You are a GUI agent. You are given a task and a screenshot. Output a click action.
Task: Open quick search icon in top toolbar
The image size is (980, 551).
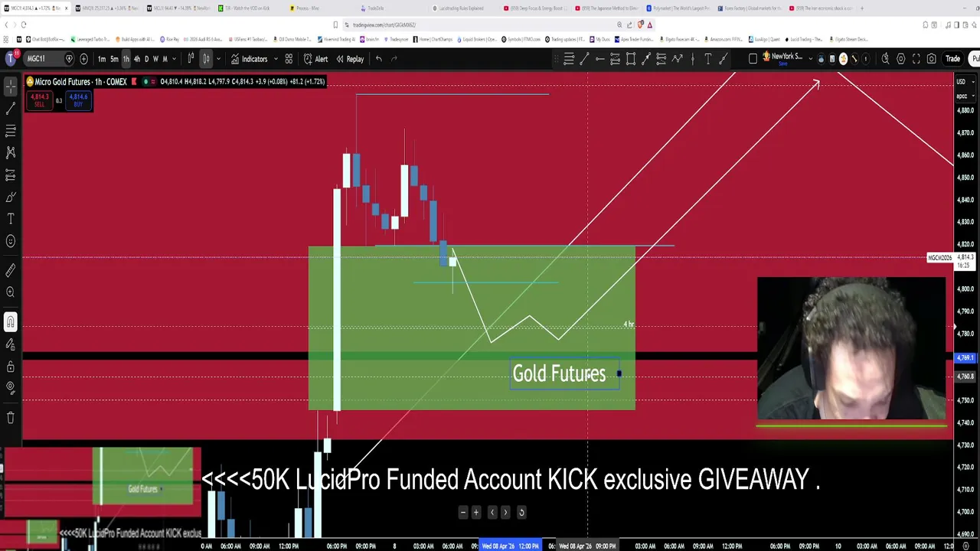[886, 59]
